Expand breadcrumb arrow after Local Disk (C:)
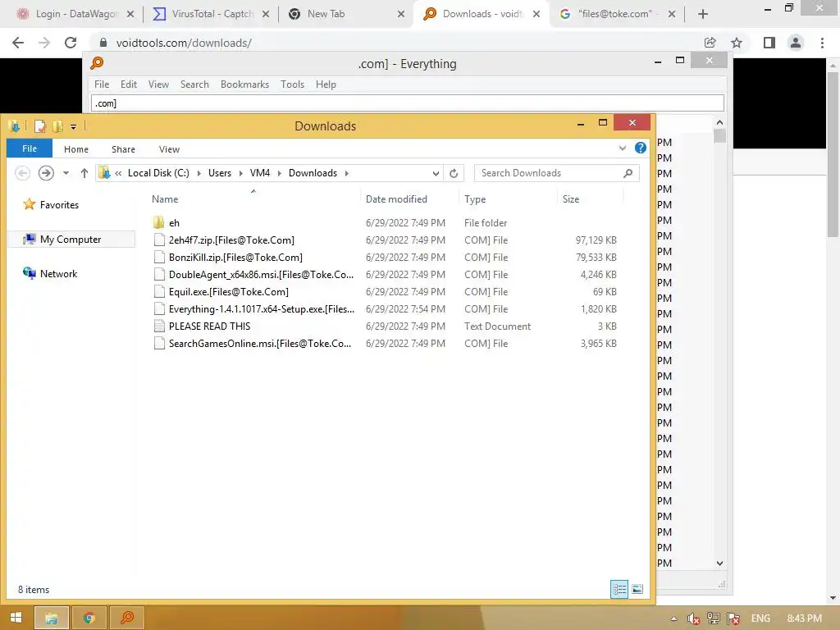The height and width of the screenshot is (630, 840). tap(199, 173)
